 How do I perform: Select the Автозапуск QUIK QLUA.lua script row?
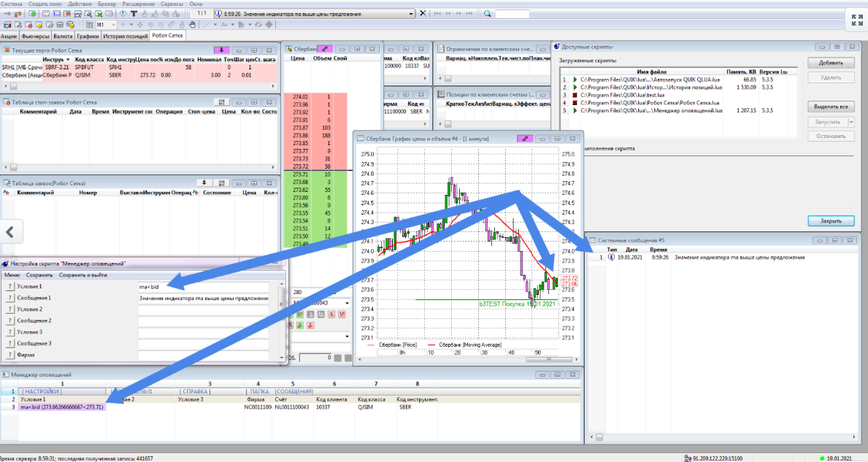(x=679, y=80)
